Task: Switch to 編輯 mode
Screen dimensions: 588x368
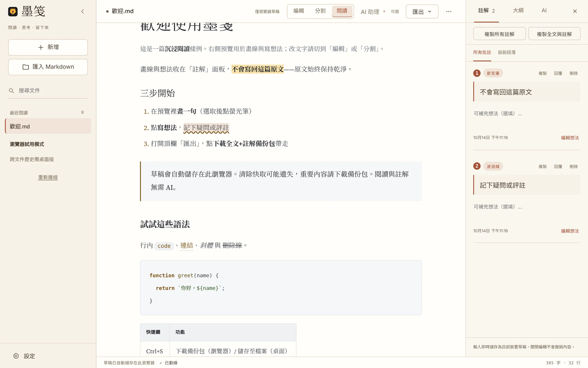Action: coord(299,11)
